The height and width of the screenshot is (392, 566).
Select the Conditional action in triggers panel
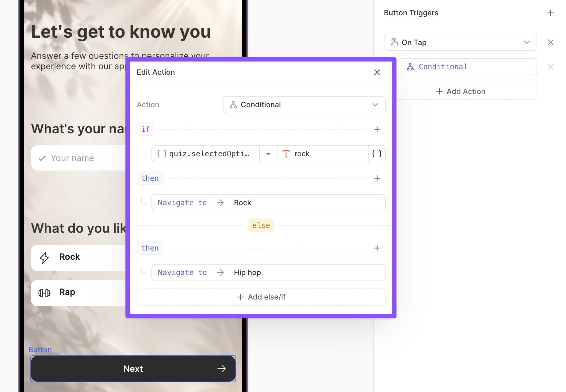pyautogui.click(x=468, y=67)
